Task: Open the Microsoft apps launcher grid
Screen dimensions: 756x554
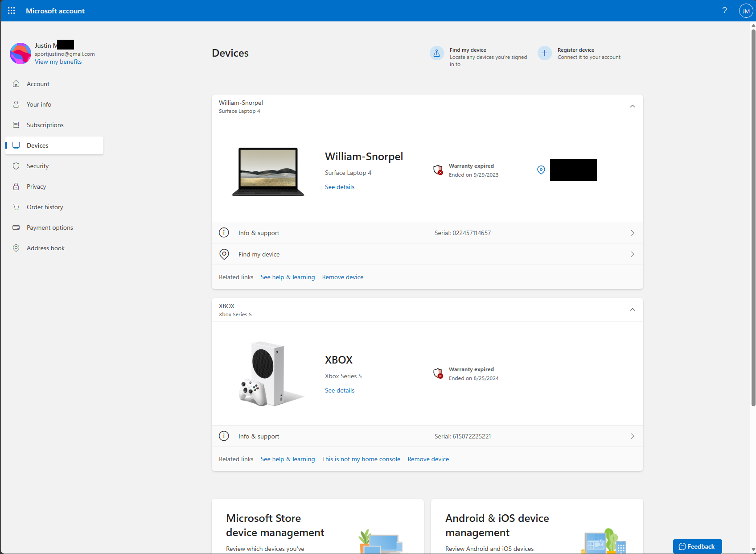Action: tap(12, 11)
